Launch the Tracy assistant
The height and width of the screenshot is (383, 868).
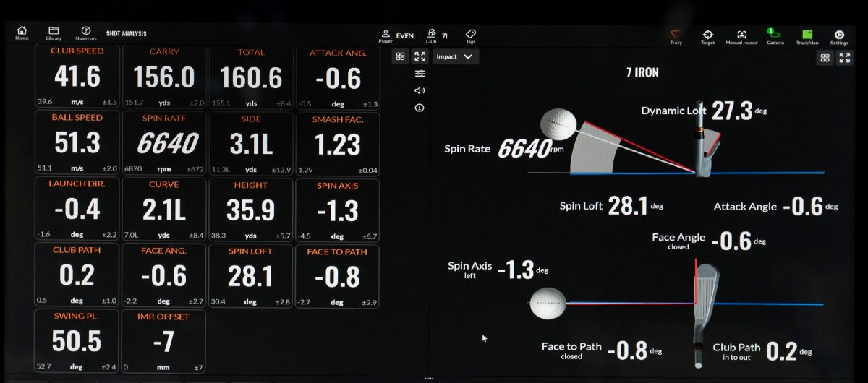point(676,35)
